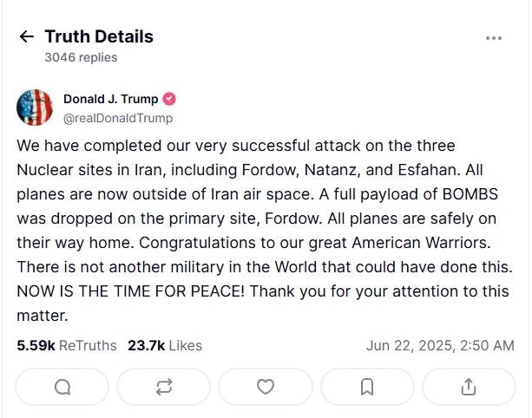Image resolution: width=532 pixels, height=418 pixels.
Task: Click the 3046 replies count
Action: [x=81, y=57]
